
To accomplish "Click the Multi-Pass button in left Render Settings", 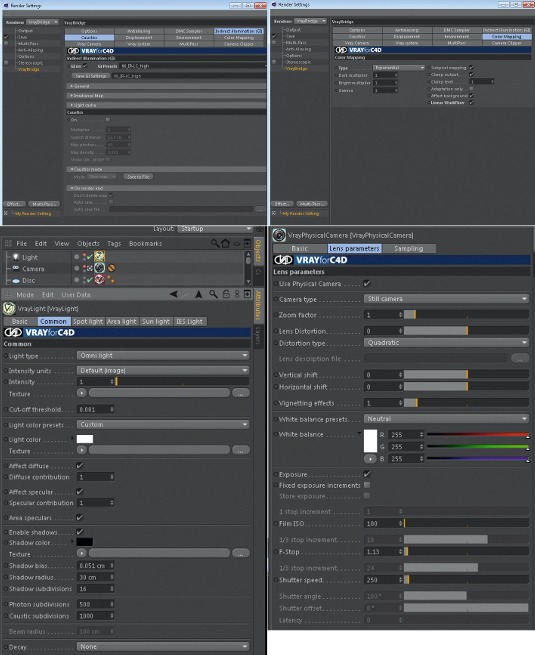I will pos(44,204).
